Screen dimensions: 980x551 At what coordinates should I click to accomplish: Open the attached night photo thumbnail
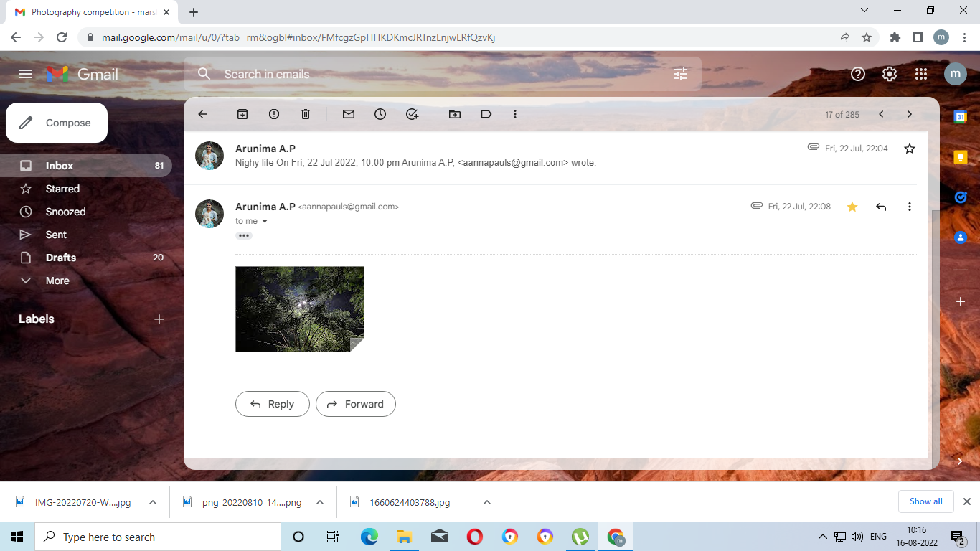[299, 309]
